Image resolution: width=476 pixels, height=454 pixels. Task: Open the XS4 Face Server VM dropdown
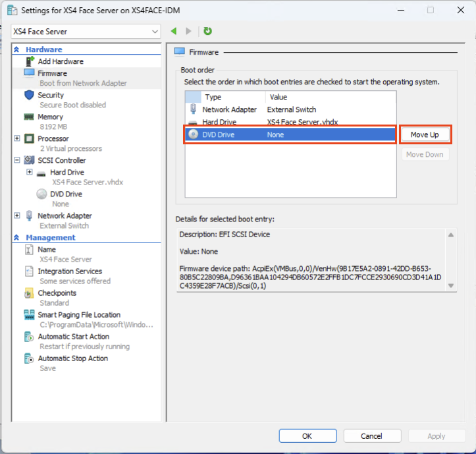pos(86,32)
